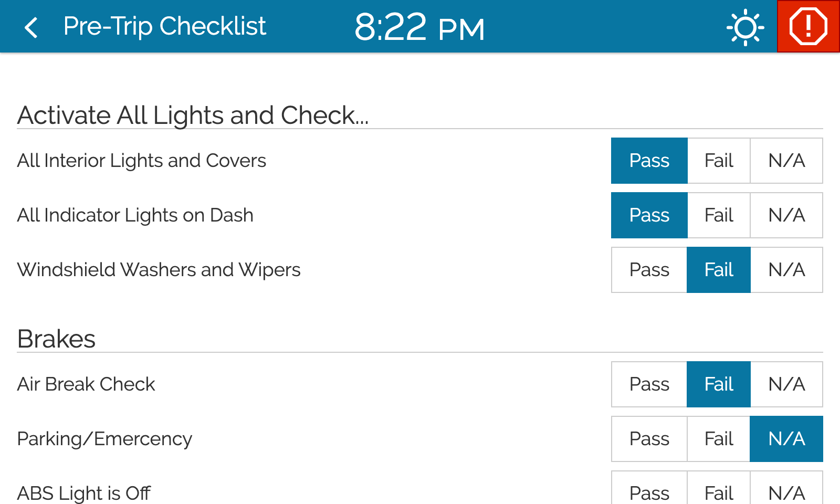Screen dimensions: 840x504
Task: Choose N/A for Windshield Washers and Wipers
Action: (x=786, y=270)
